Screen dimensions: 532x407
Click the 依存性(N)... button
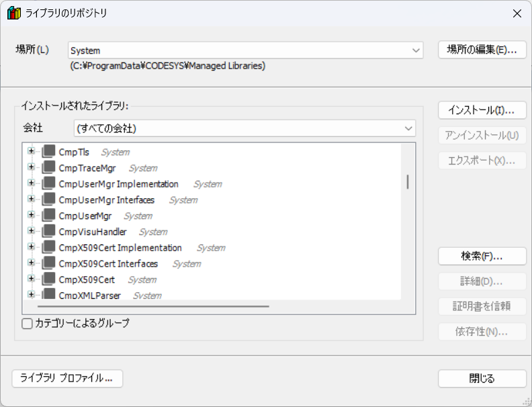(x=482, y=331)
